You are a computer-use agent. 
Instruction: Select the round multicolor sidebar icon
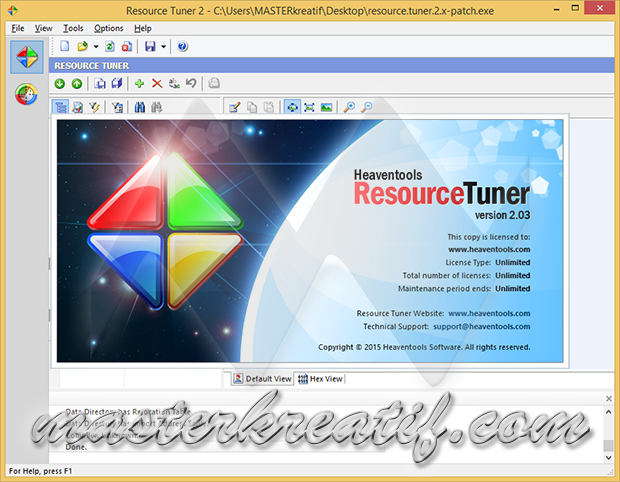26,94
